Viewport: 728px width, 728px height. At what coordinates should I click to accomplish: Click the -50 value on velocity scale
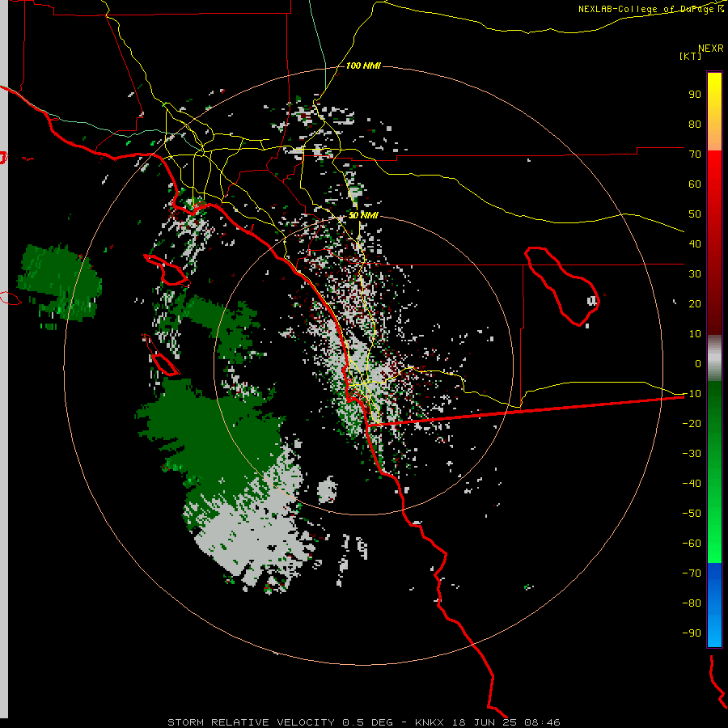(692, 514)
